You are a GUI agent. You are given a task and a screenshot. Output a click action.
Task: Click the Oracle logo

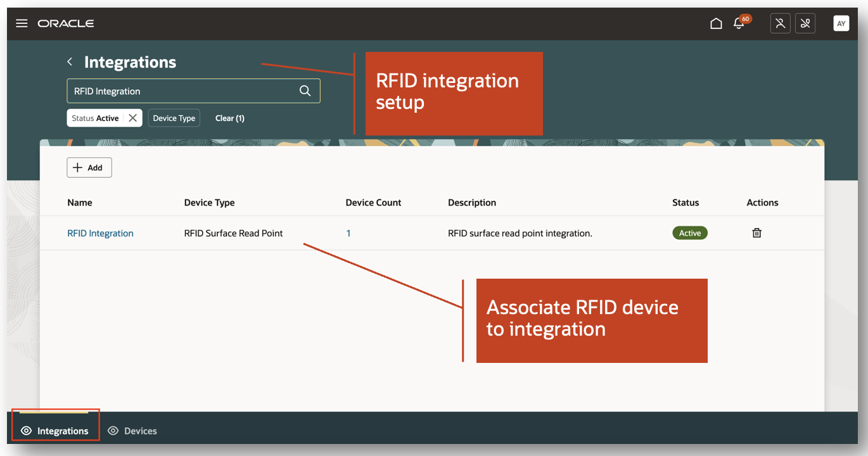(66, 23)
